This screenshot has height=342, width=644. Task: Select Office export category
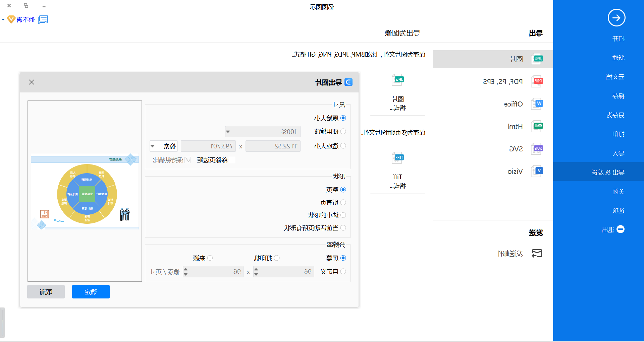pos(493,104)
